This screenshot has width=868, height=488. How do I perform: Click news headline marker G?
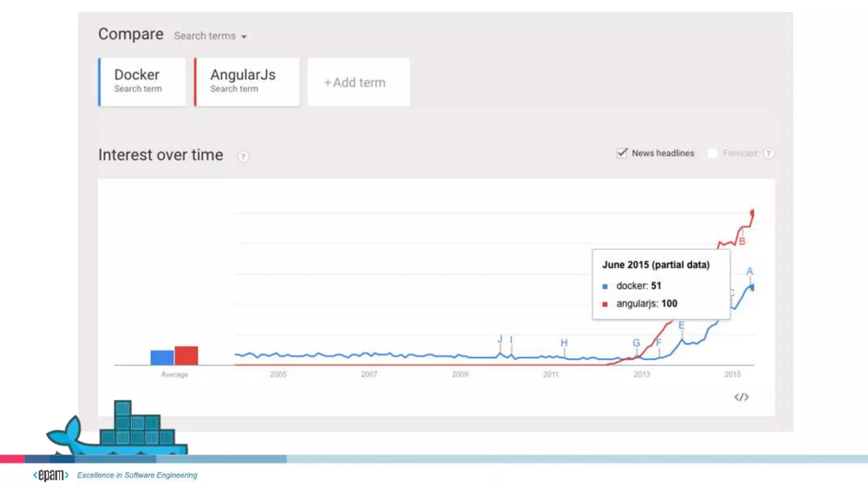pyautogui.click(x=636, y=343)
